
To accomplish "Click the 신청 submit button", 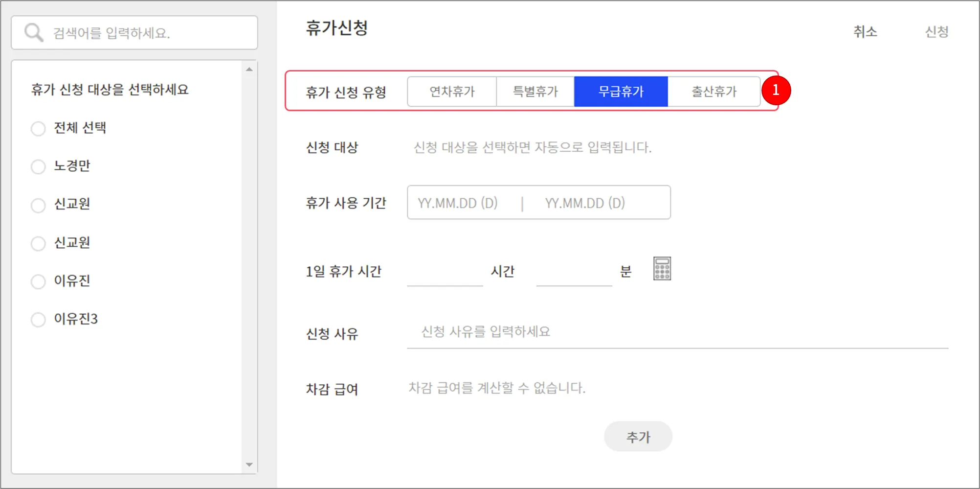I will pos(936,32).
